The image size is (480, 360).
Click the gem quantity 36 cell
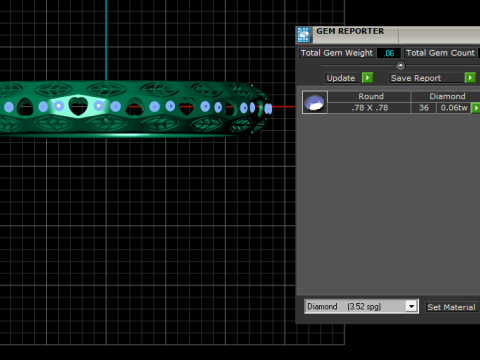[x=424, y=108]
